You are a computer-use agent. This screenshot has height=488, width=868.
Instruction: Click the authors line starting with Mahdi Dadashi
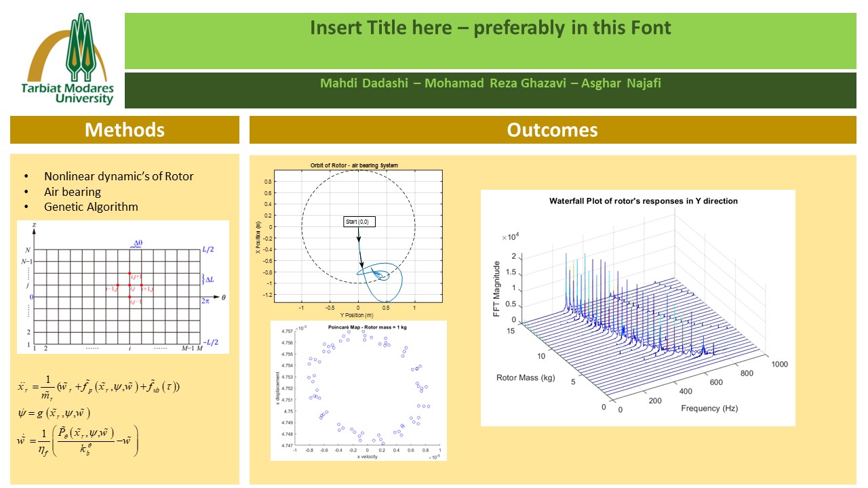[489, 84]
